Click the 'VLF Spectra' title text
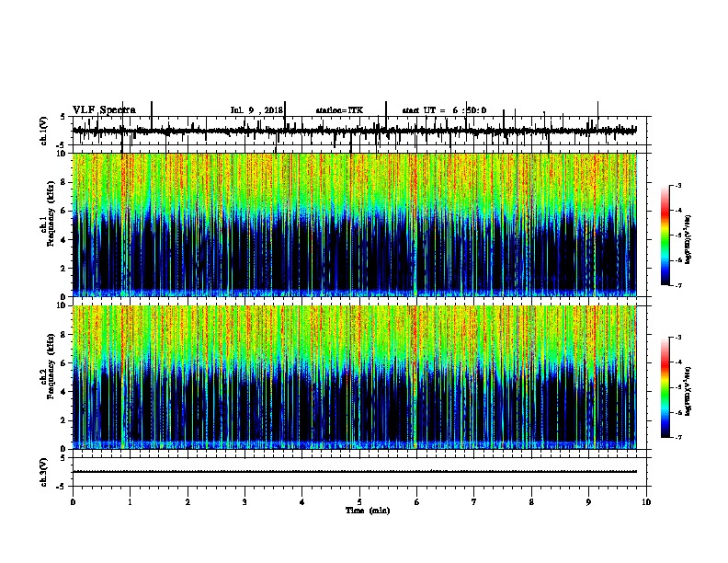The height and width of the screenshot is (563, 728). click(104, 110)
